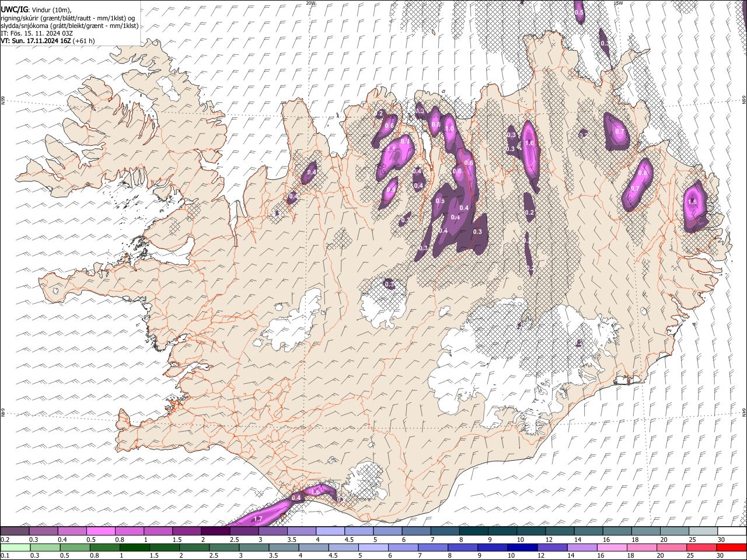
Task: Click the 1.6 value on the easternmost snow cell
Action: 693,202
